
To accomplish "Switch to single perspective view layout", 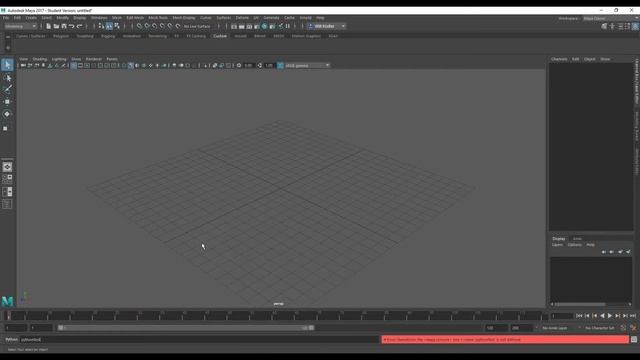I will coord(7,167).
